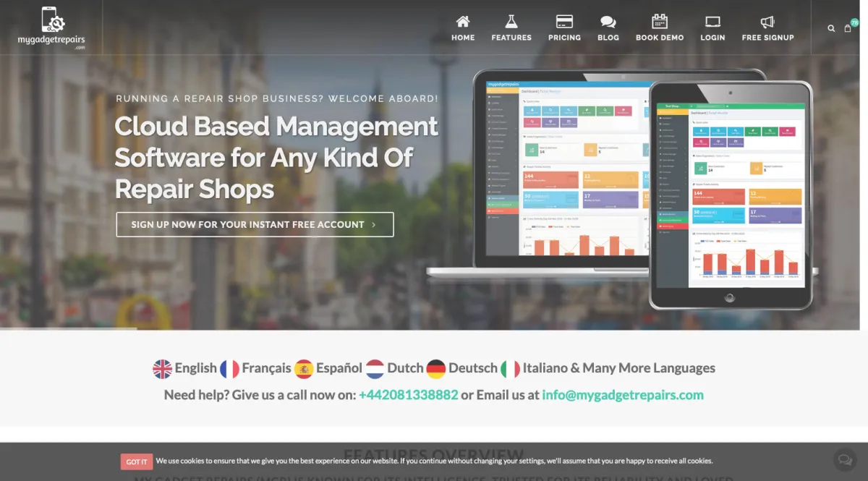This screenshot has height=481, width=868.
Task: Click the French flag icon
Action: 229,369
